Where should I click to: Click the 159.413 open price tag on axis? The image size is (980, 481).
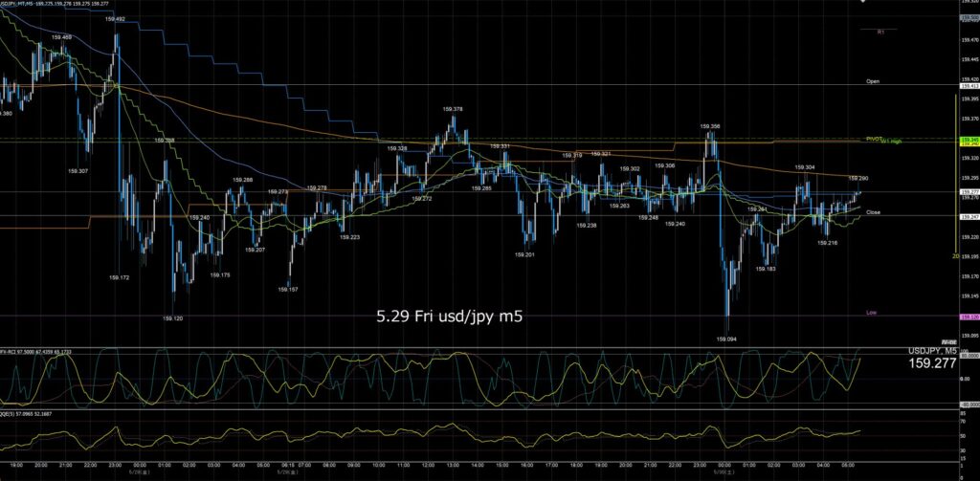click(969, 86)
